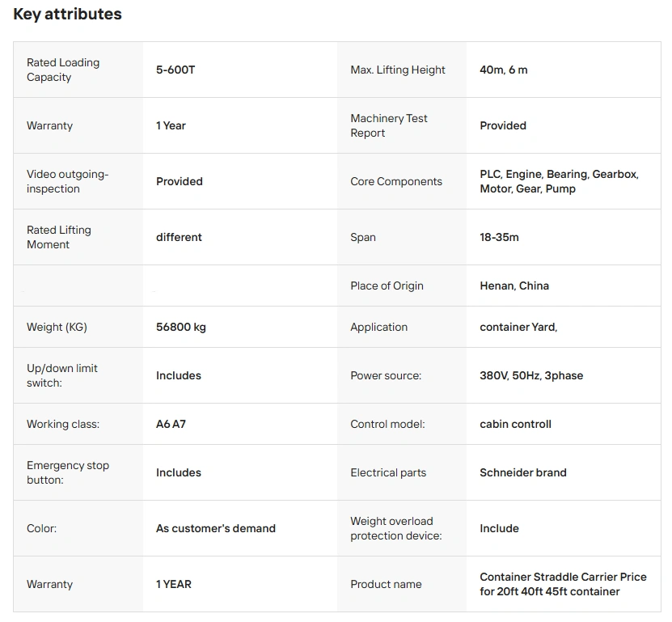Select the "18-35m" span value
The height and width of the screenshot is (622, 672).
coord(499,237)
